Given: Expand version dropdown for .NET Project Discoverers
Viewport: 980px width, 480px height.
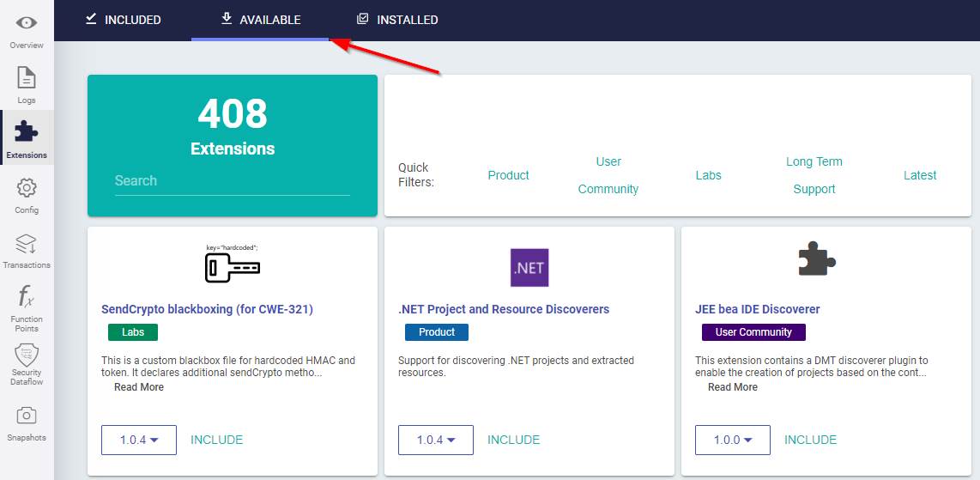Looking at the screenshot, I should [436, 440].
